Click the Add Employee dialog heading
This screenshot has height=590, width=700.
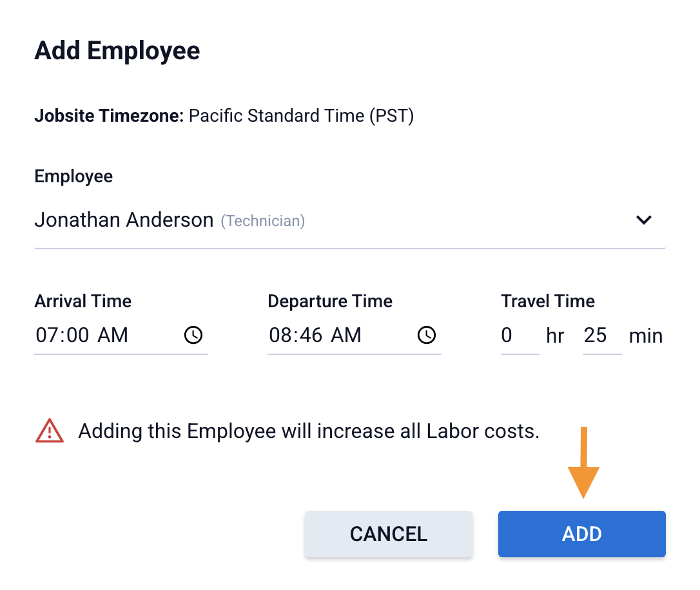pos(117,51)
